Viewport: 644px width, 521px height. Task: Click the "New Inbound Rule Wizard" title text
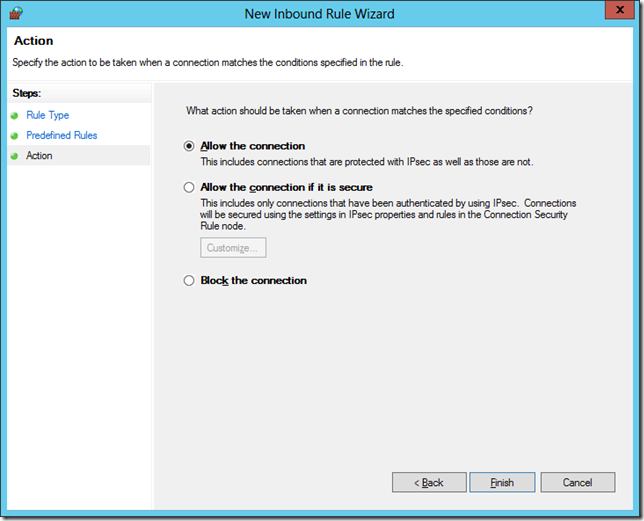[x=319, y=14]
